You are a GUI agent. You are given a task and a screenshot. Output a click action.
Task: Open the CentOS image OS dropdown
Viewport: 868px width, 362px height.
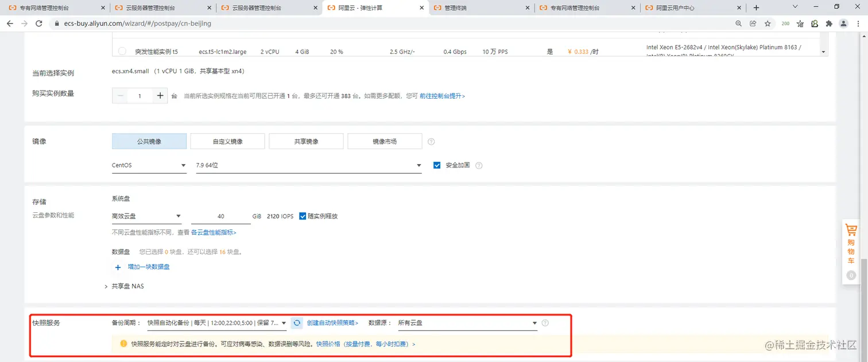tap(149, 165)
